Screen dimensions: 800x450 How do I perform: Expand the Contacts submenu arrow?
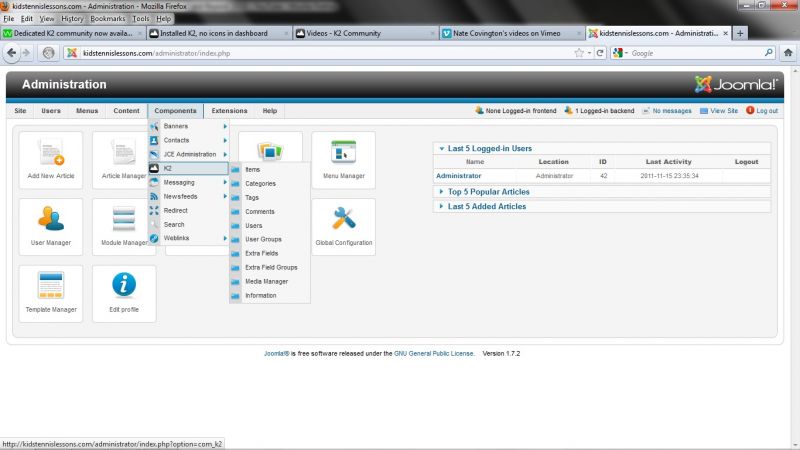pyautogui.click(x=225, y=140)
